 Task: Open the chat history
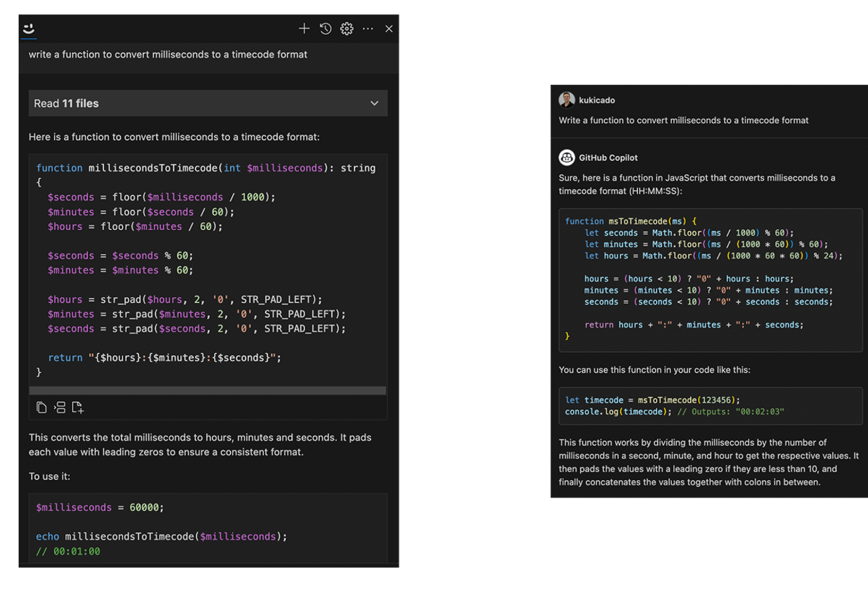tap(325, 29)
